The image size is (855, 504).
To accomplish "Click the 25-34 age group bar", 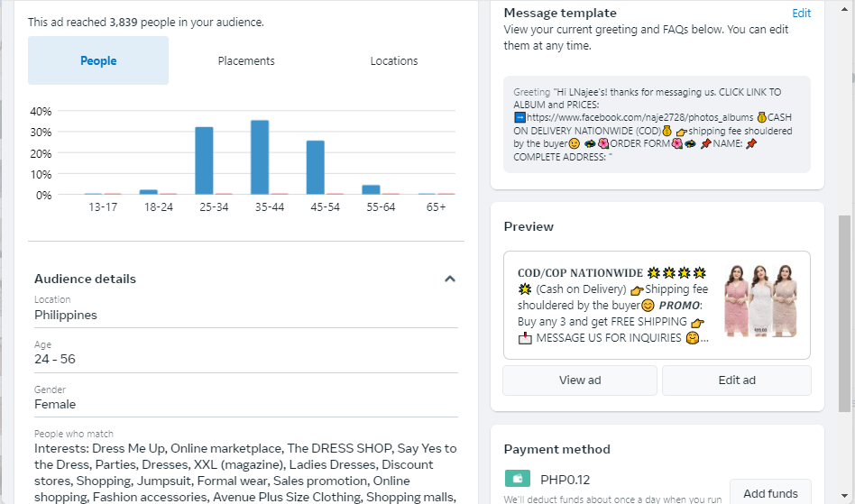I will [205, 160].
